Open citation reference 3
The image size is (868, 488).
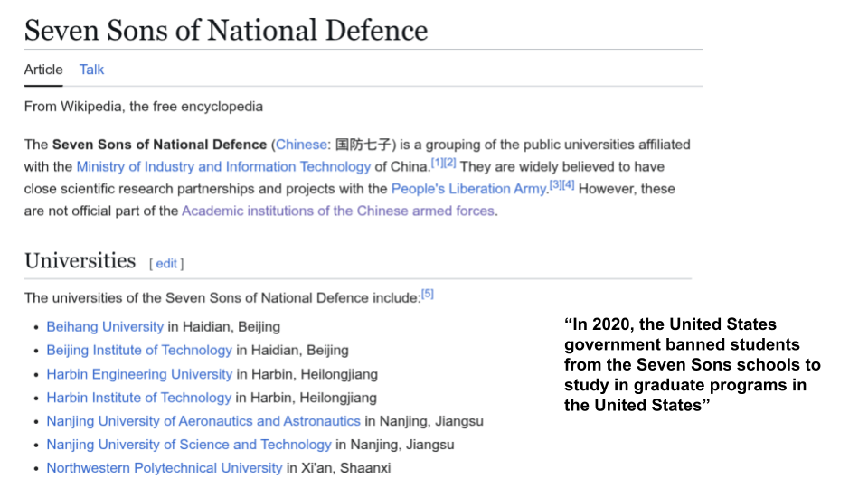pyautogui.click(x=555, y=186)
